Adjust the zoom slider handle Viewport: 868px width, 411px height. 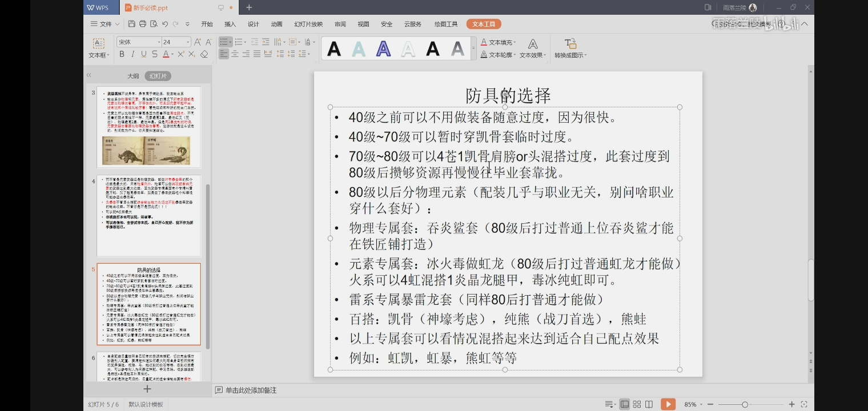745,404
